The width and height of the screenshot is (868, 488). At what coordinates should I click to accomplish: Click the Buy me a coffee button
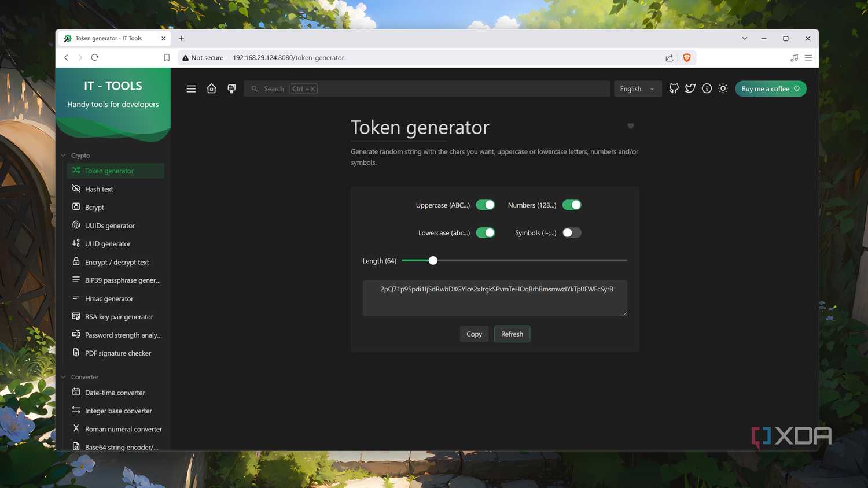[770, 89]
